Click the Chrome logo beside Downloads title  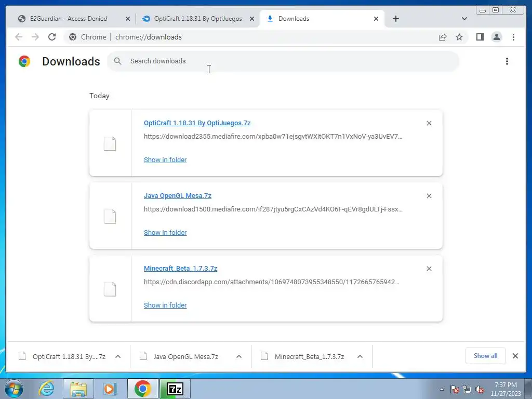click(x=24, y=61)
